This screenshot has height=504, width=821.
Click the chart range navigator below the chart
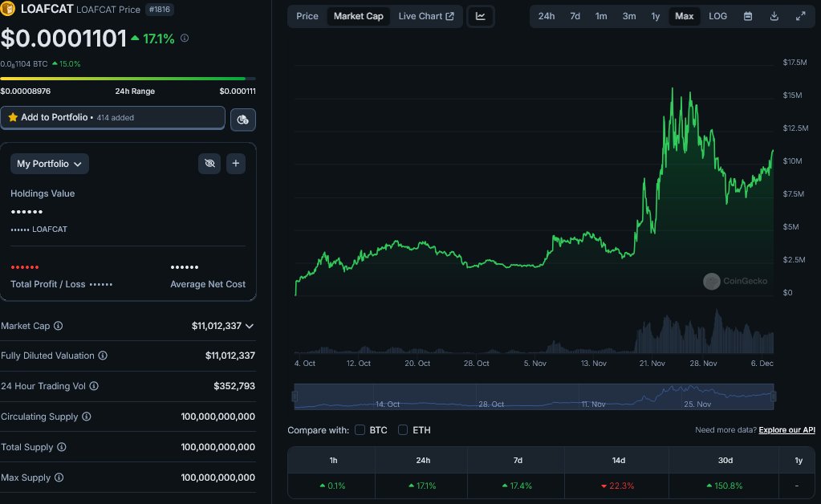pyautogui.click(x=532, y=397)
